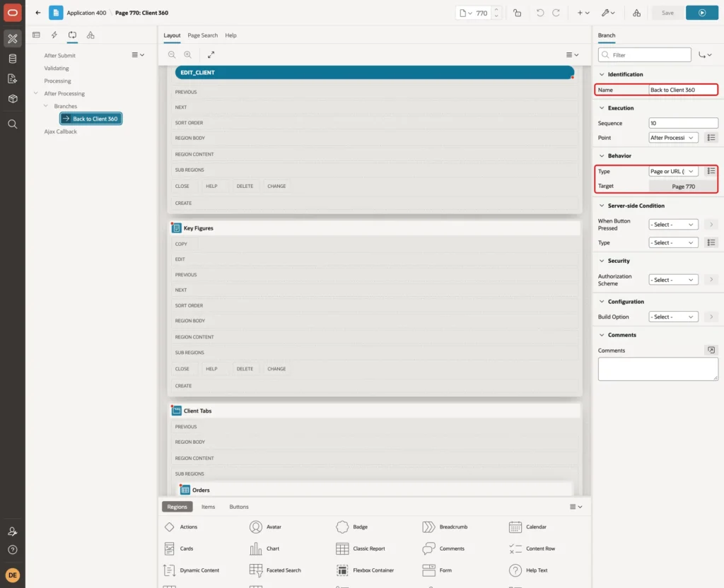724x588 pixels.
Task: Open App Builder in the sidebar
Action: (x=13, y=39)
